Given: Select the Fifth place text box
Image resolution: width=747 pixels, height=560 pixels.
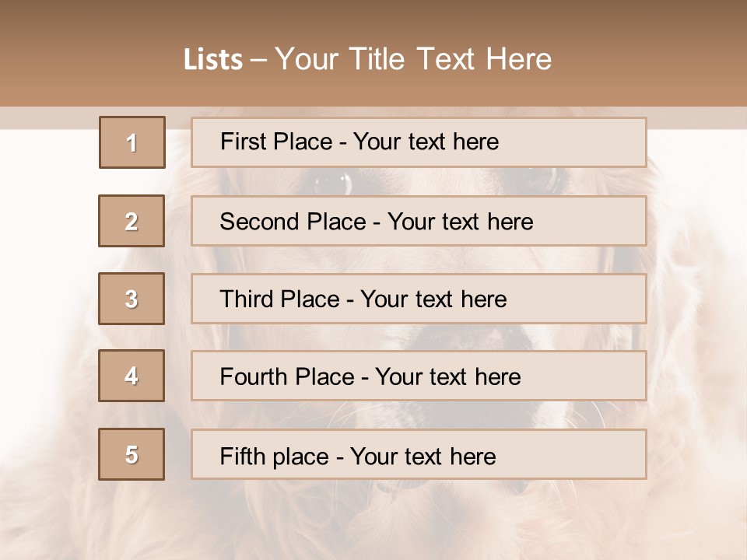Looking at the screenshot, I should coord(419,455).
